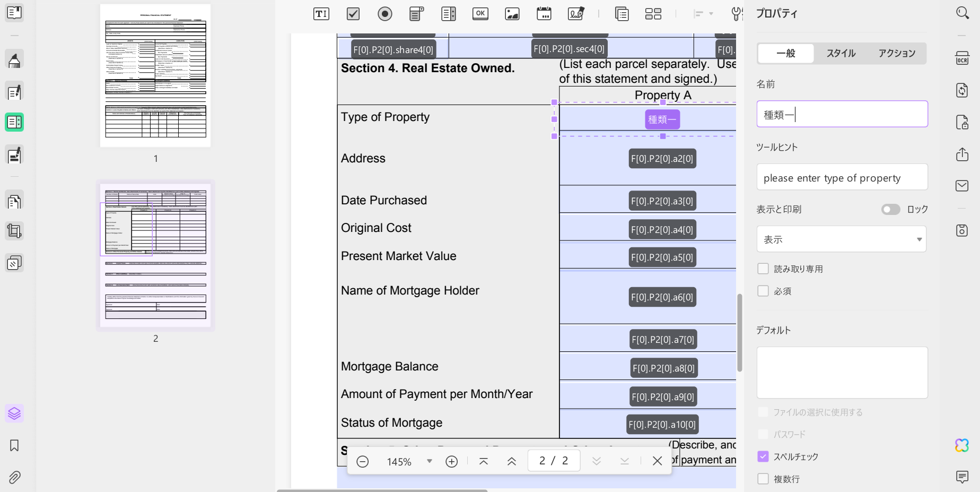This screenshot has width=980, height=492.
Task: Click the vertical document scrollbar
Action: [739, 332]
